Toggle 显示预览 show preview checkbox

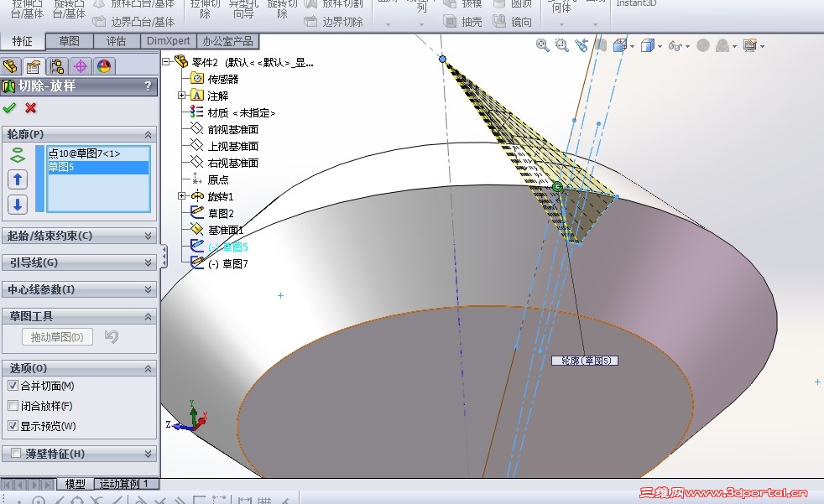pyautogui.click(x=13, y=425)
